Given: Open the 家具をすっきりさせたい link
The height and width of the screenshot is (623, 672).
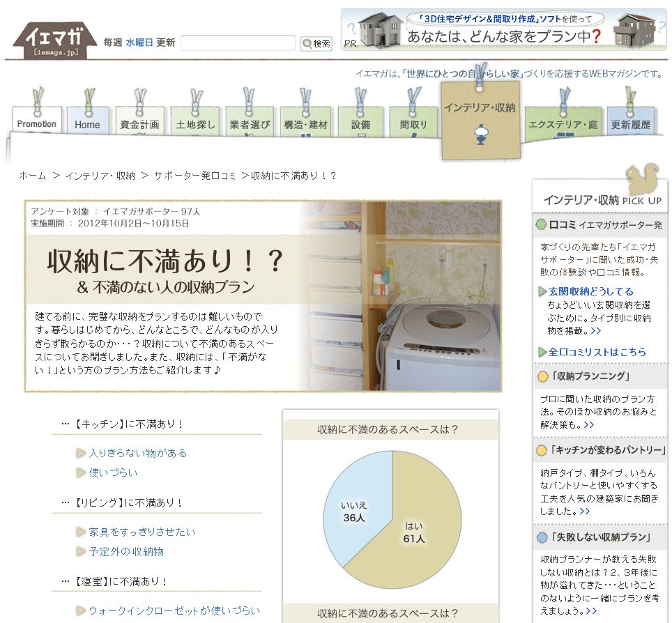Looking at the screenshot, I should [x=142, y=532].
